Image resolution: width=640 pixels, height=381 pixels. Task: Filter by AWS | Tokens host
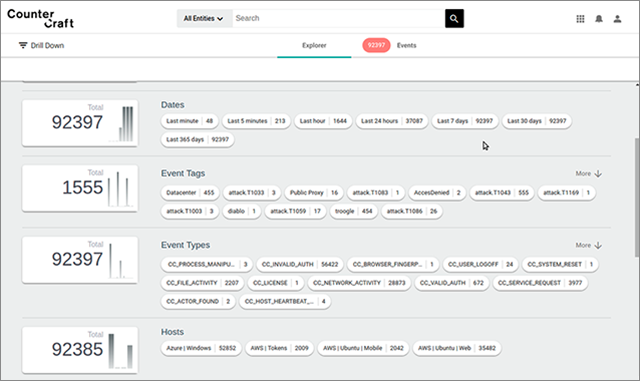[279, 348]
